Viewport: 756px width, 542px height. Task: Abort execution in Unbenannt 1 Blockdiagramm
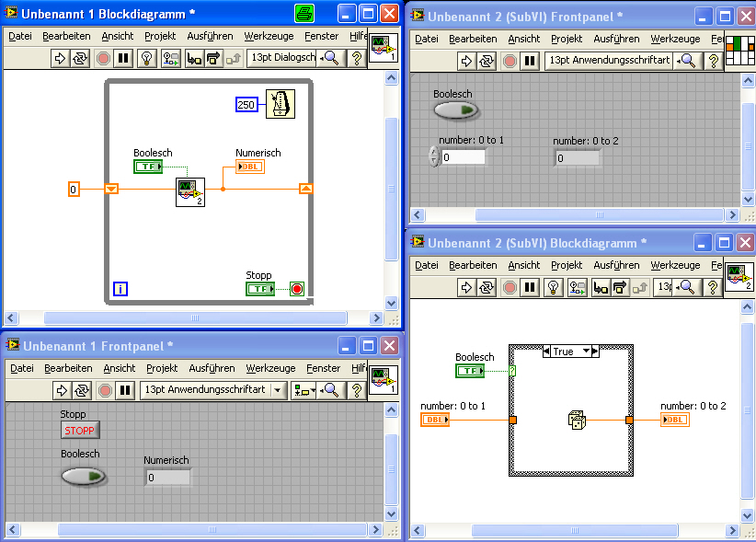pyautogui.click(x=103, y=58)
